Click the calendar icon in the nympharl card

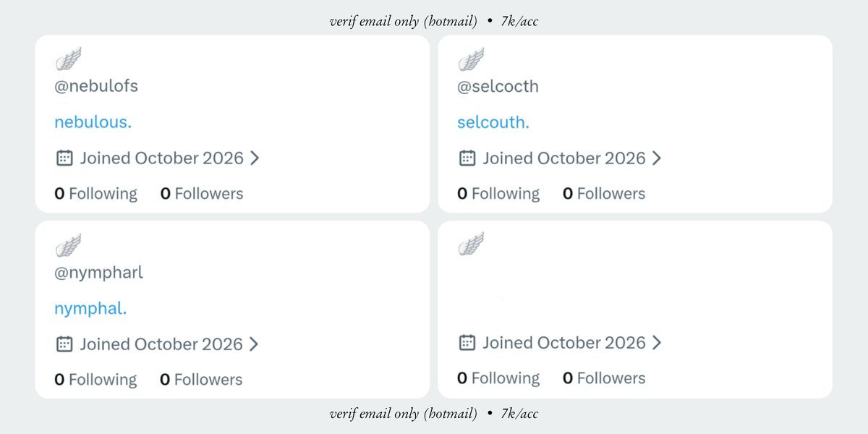point(64,344)
